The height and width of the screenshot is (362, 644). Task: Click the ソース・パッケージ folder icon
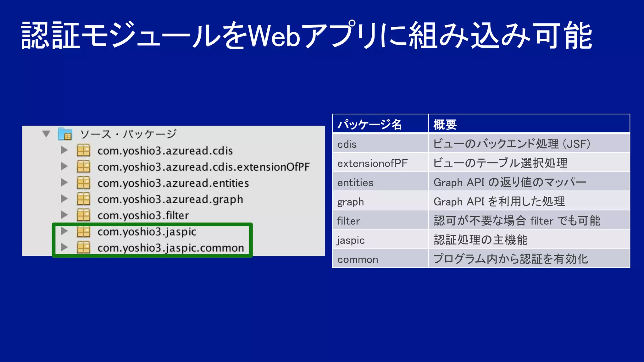[x=65, y=134]
